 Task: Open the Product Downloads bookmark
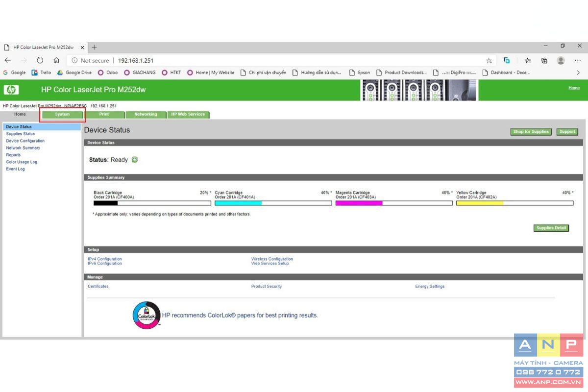tap(401, 73)
